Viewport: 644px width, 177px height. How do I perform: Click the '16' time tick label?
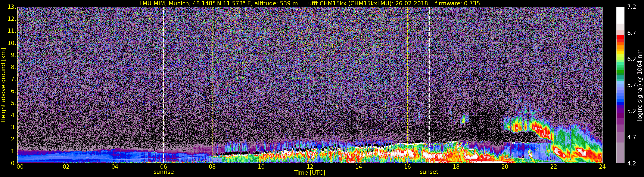[x=407, y=167]
